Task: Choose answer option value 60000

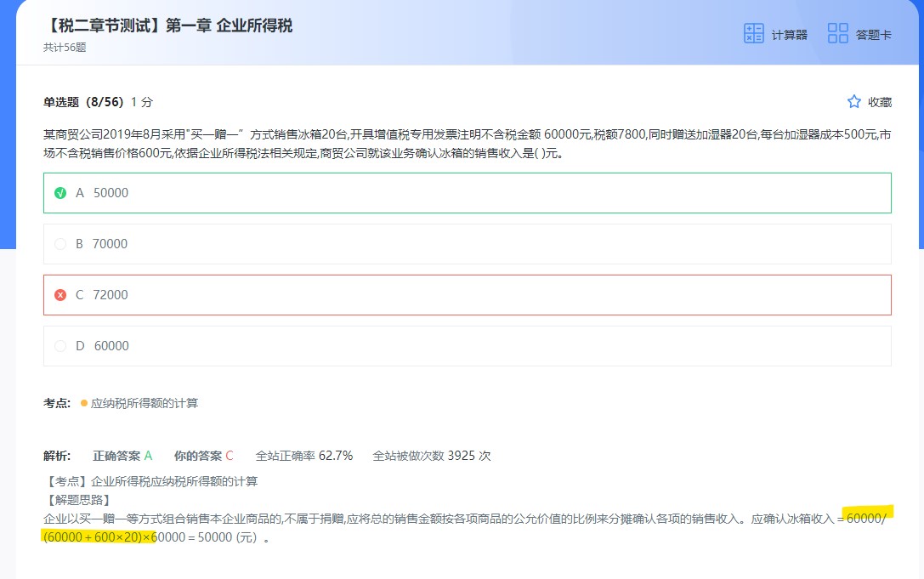Action: coord(111,346)
